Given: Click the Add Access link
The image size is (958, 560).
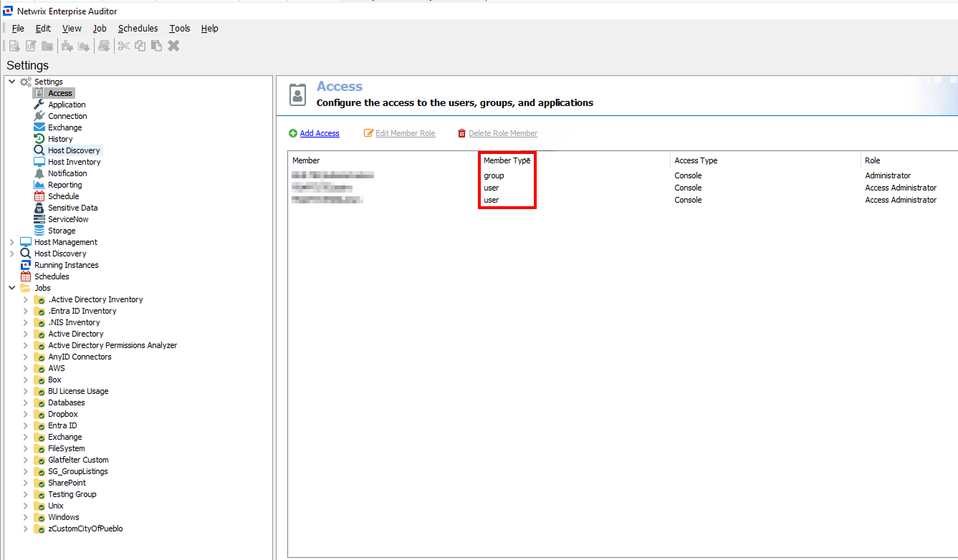Looking at the screenshot, I should point(320,133).
